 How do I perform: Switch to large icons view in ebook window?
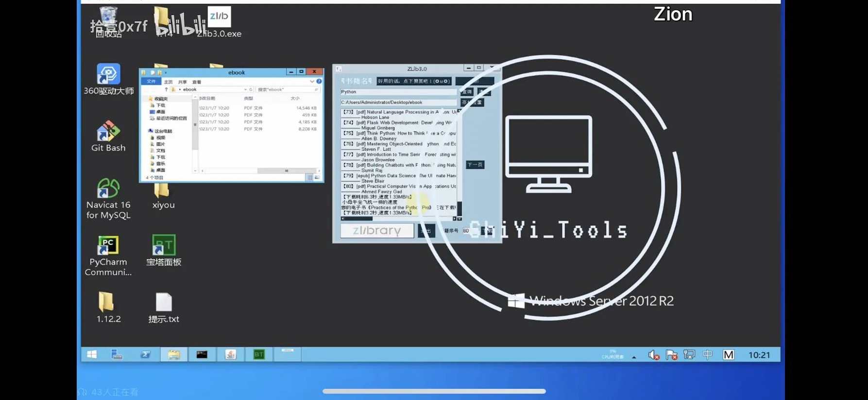click(x=317, y=177)
